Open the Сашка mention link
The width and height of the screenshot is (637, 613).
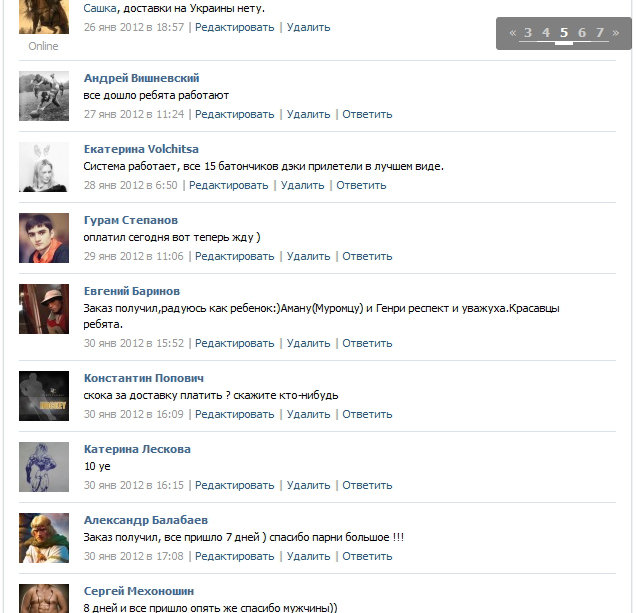(100, 8)
